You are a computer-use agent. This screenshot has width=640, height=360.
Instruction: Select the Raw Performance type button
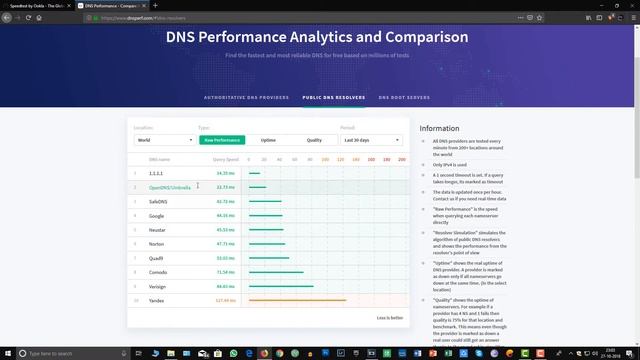(222, 140)
